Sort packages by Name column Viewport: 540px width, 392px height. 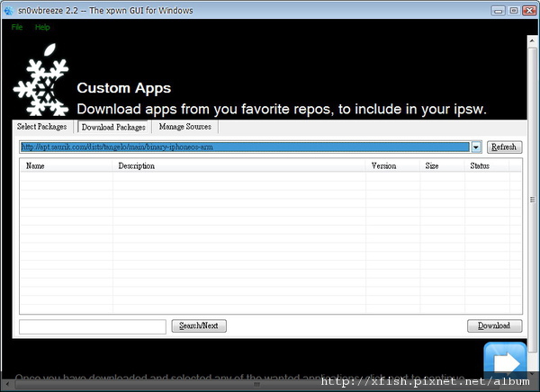pos(66,166)
